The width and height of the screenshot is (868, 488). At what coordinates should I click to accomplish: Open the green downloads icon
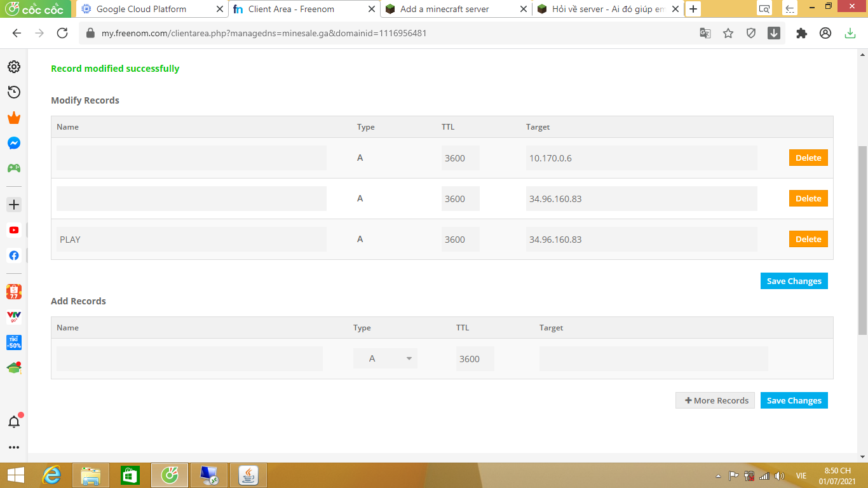pyautogui.click(x=850, y=33)
